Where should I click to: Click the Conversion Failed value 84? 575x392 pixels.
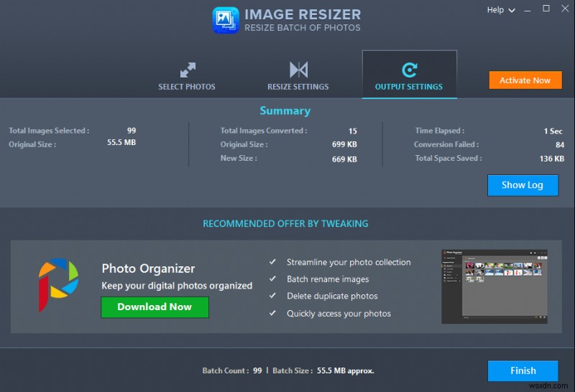pyautogui.click(x=560, y=145)
